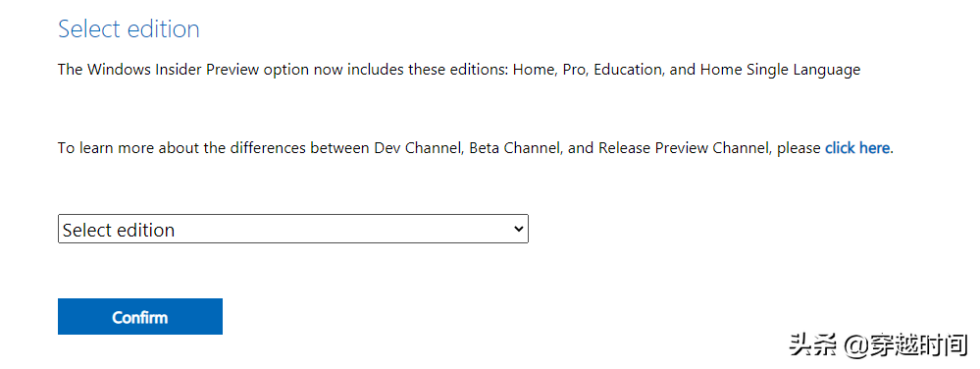
Task: Click the "Select edition" page heading
Action: (129, 29)
